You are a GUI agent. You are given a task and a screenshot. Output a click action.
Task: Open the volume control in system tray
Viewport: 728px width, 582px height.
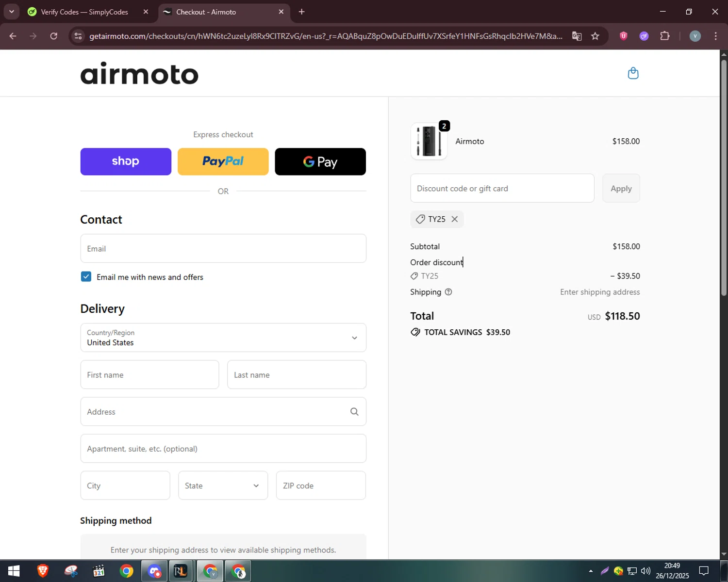tap(645, 571)
